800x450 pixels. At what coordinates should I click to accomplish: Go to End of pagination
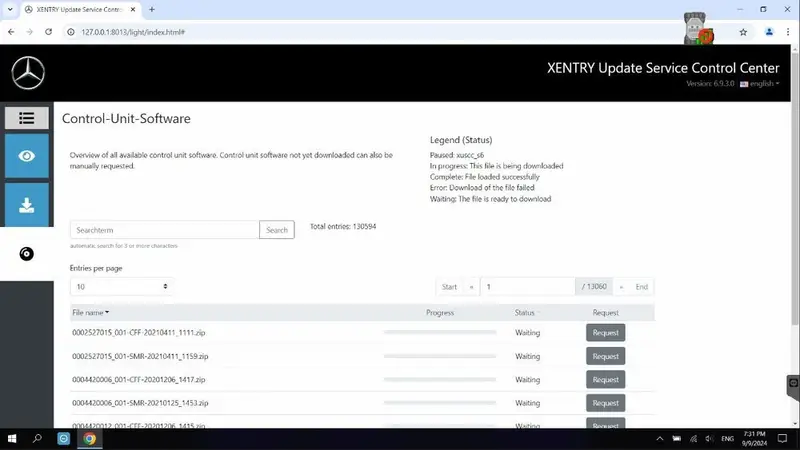[x=641, y=287]
